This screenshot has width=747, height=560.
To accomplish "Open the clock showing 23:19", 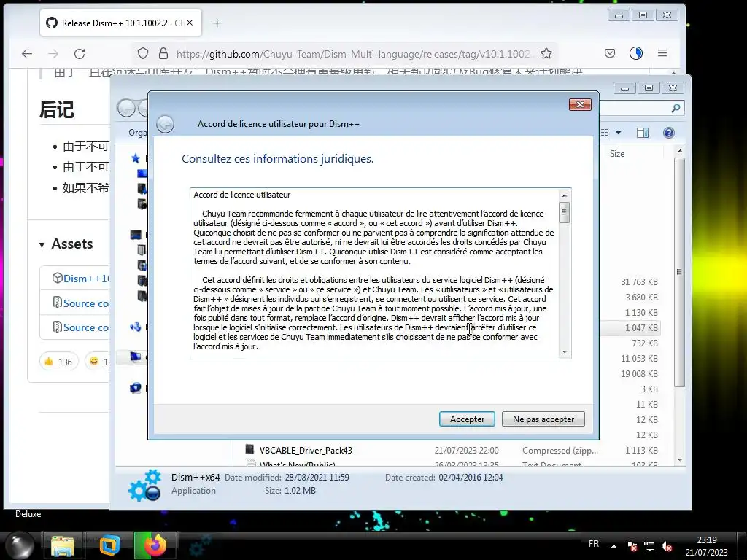I will pos(707,546).
